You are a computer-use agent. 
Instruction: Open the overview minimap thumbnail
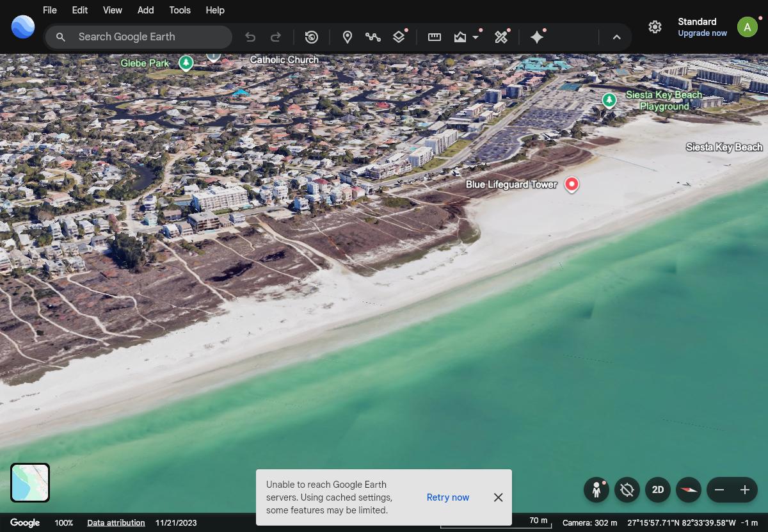coord(30,483)
